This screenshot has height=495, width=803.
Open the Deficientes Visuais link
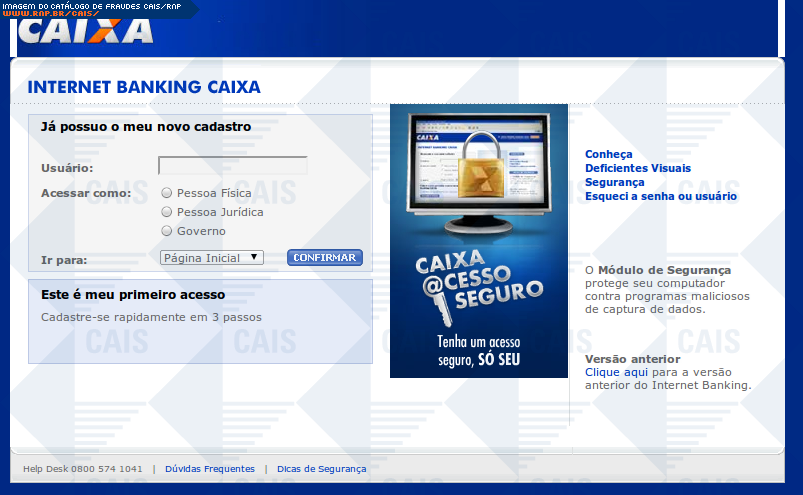click(637, 168)
